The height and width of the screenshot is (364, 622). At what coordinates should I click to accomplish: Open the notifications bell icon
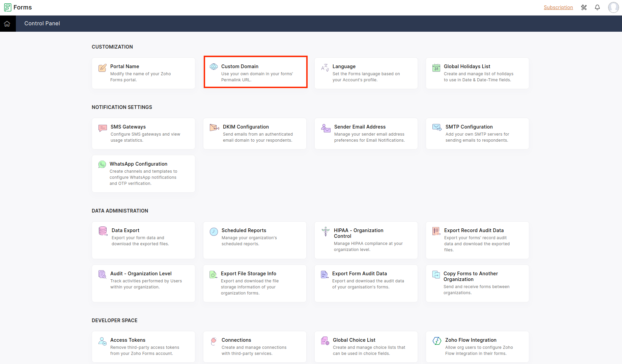pos(597,7)
